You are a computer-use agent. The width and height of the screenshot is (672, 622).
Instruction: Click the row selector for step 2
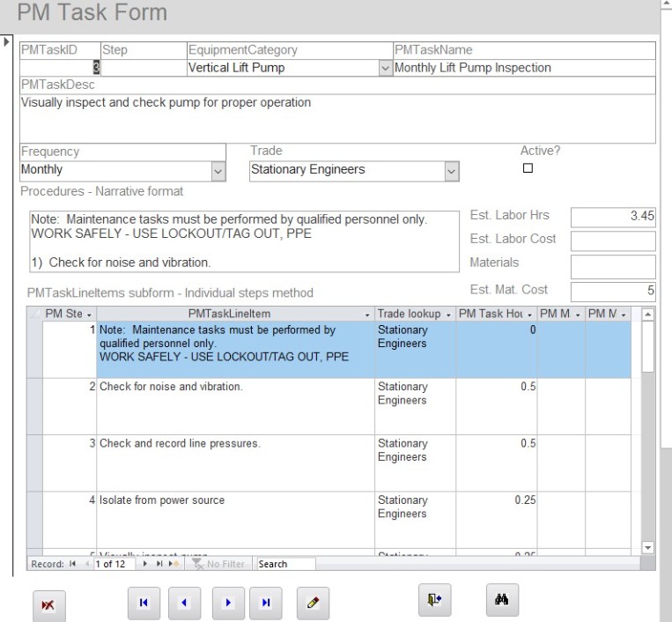coord(34,406)
